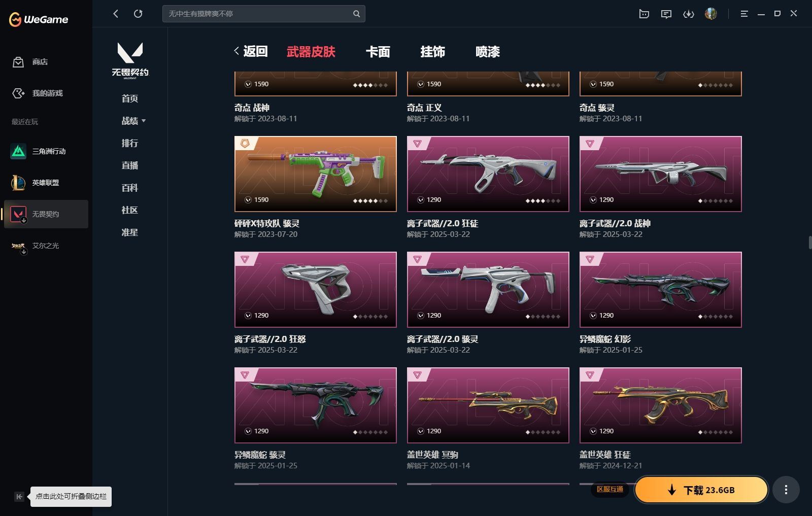Refresh the page with reload icon
812x516 pixels.
[138, 14]
